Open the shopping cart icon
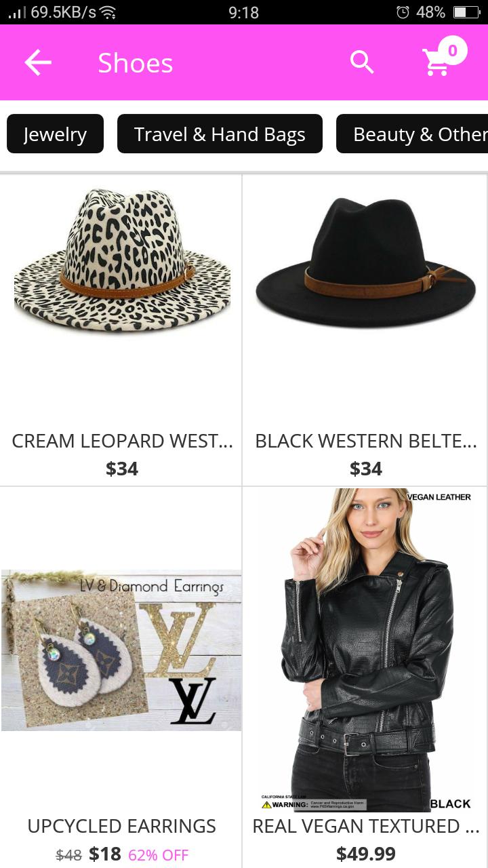The image size is (488, 868). pos(436,63)
